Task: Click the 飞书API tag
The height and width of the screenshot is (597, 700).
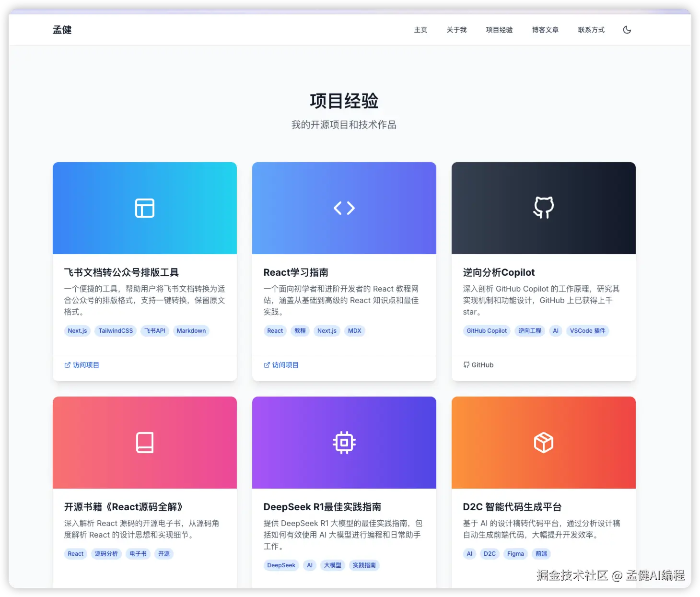Action: click(x=155, y=331)
